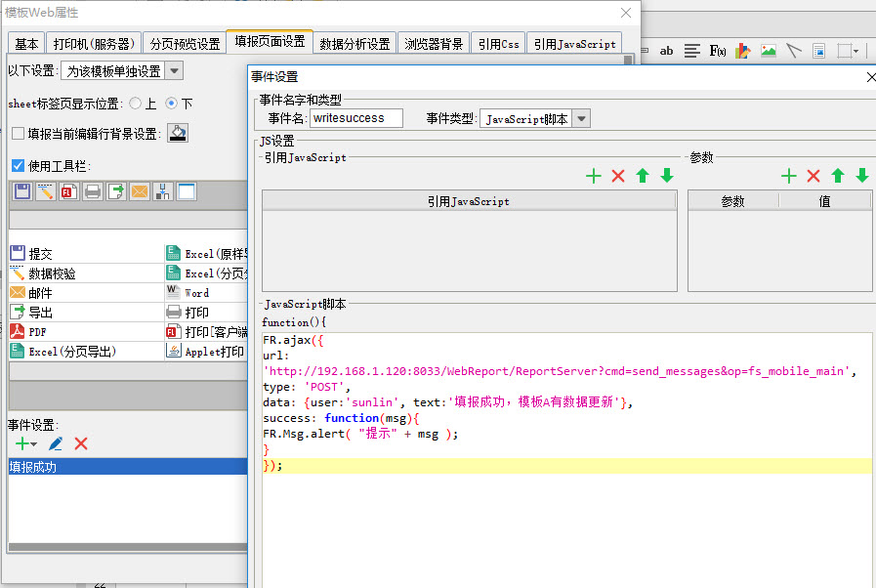The image size is (876, 588).
Task: Open the 分页预览设置 tab
Action: [x=185, y=44]
